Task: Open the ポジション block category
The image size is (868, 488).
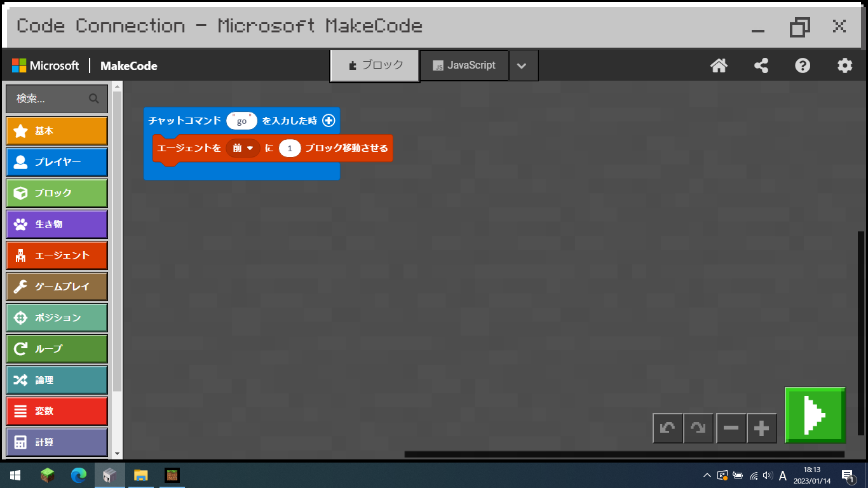Action: pyautogui.click(x=57, y=318)
